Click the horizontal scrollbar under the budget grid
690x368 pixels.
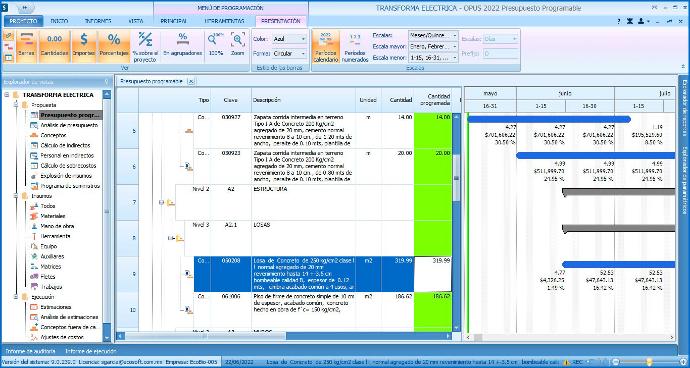(284, 336)
